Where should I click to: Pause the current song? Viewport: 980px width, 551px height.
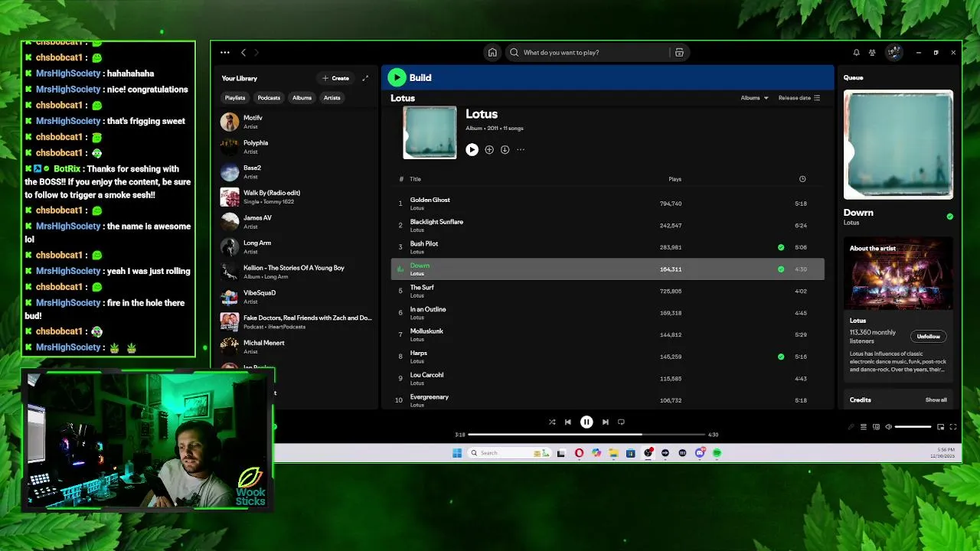pyautogui.click(x=586, y=422)
